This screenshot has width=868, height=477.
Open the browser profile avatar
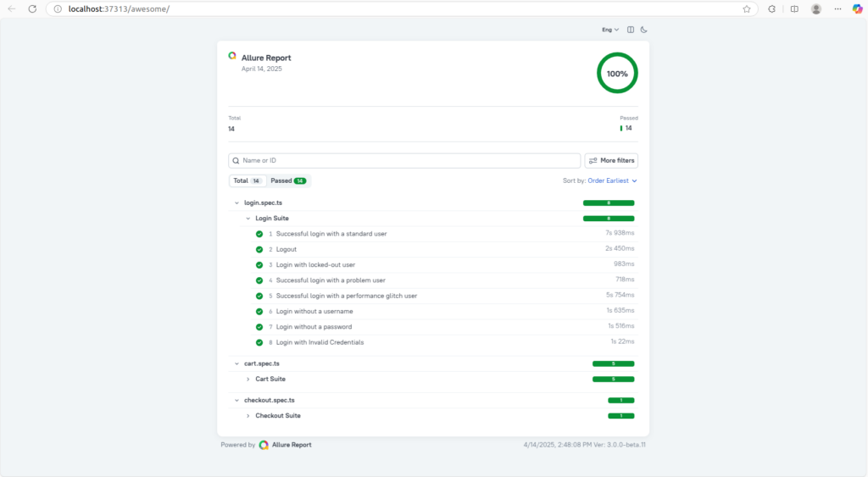816,9
